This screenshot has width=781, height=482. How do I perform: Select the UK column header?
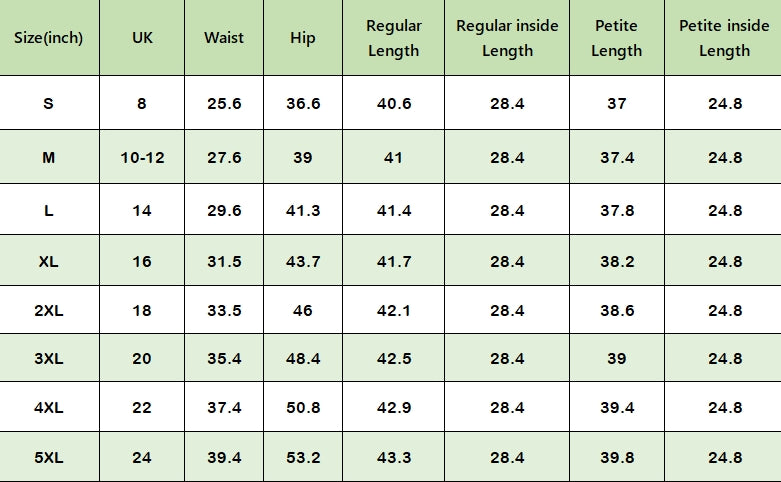142,38
